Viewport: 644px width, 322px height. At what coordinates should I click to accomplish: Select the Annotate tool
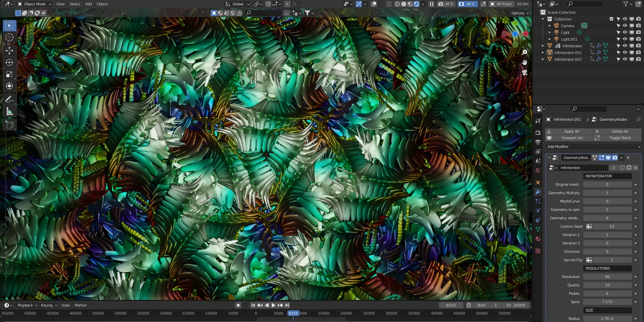point(10,99)
